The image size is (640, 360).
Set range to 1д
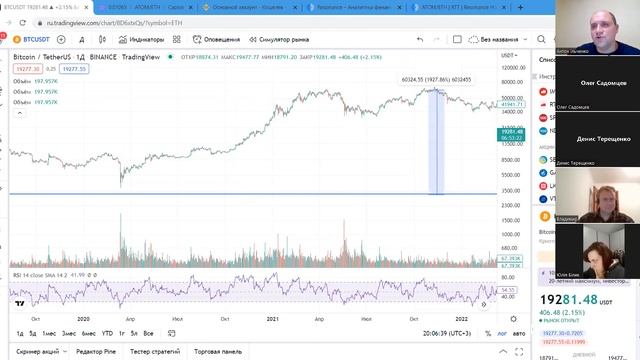pyautogui.click(x=20, y=333)
